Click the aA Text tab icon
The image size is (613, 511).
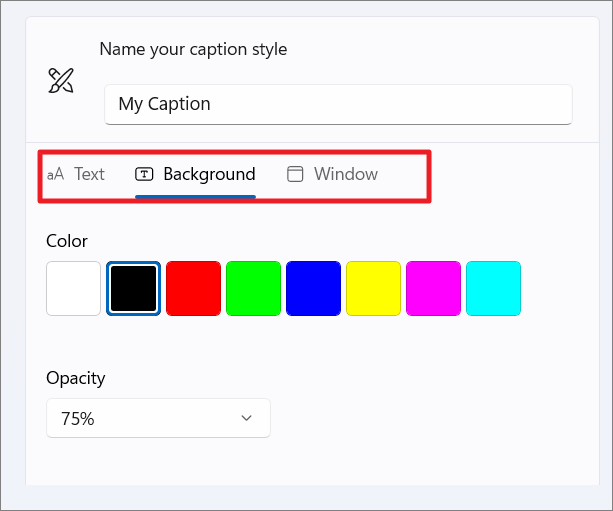pyautogui.click(x=56, y=174)
